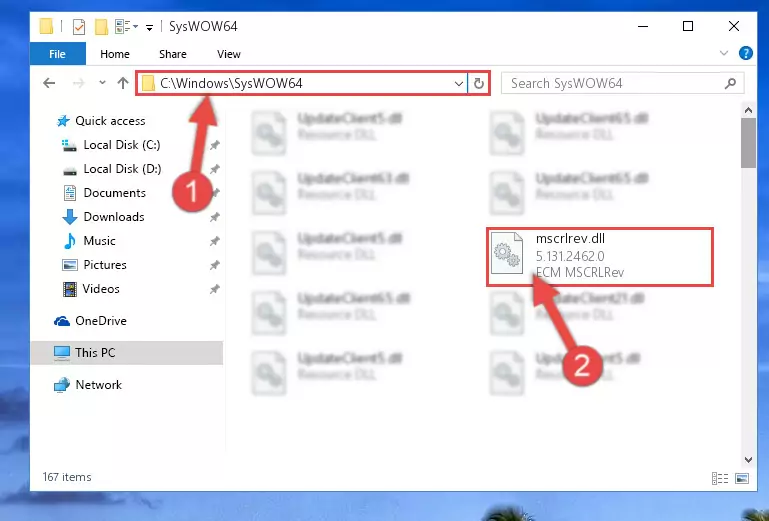Open Local Disk (C:) in sidebar
The width and height of the screenshot is (769, 521).
point(111,145)
